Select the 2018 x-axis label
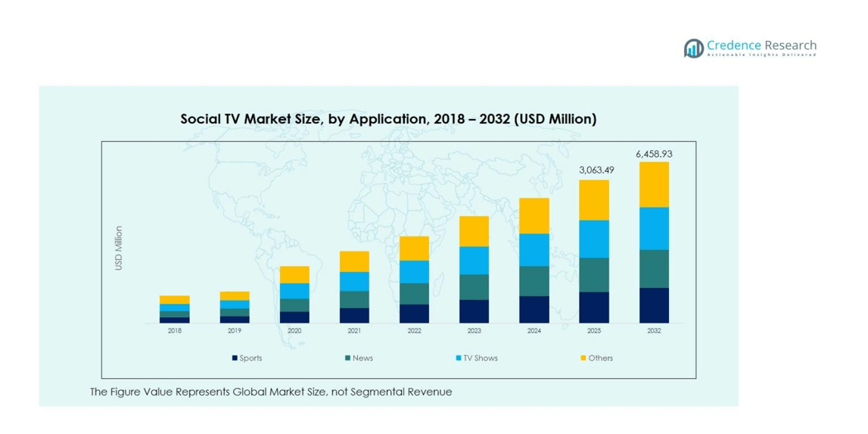The width and height of the screenshot is (868, 434). point(174,331)
